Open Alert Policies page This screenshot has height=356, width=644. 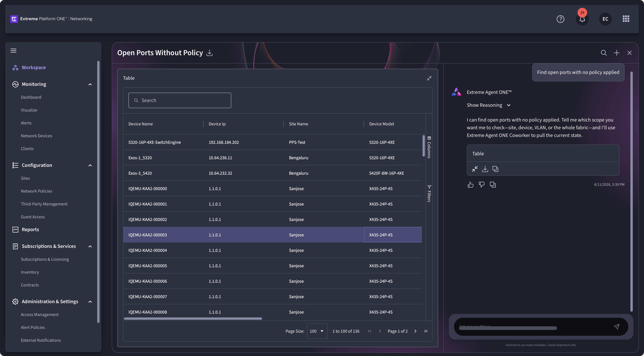[33, 327]
